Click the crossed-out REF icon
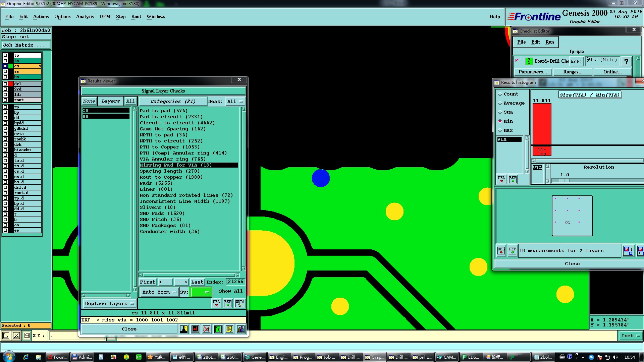The image size is (644, 362). 207,329
